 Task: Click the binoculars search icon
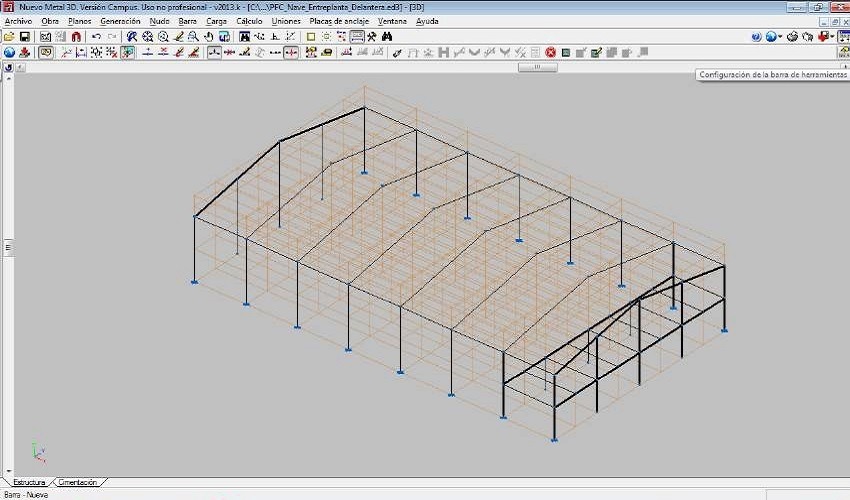[387, 36]
